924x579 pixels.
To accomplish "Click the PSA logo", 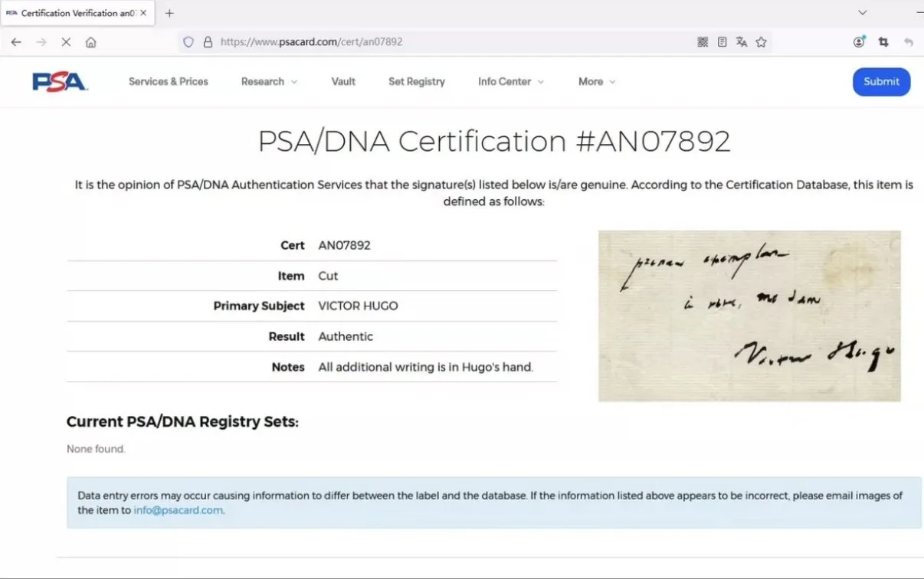I will click(x=60, y=81).
